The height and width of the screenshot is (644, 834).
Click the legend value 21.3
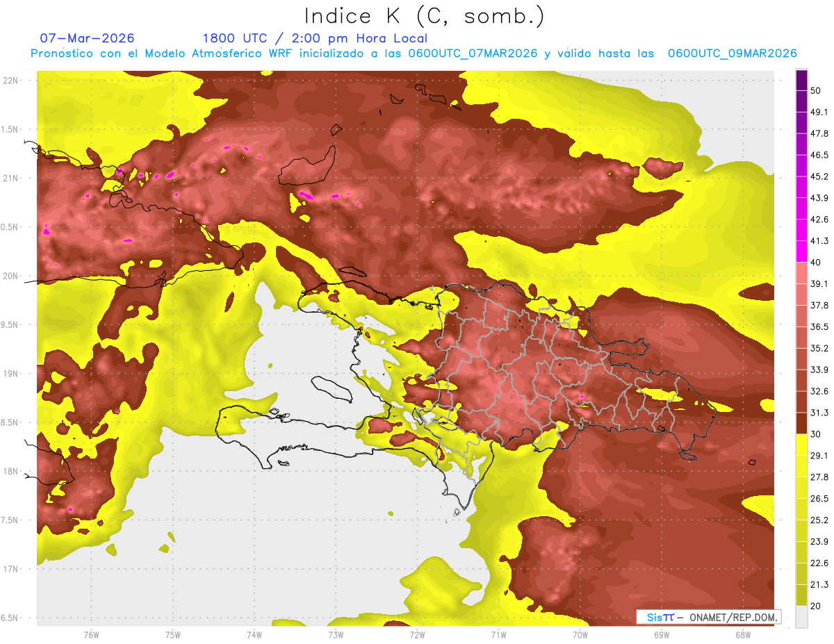point(819,584)
